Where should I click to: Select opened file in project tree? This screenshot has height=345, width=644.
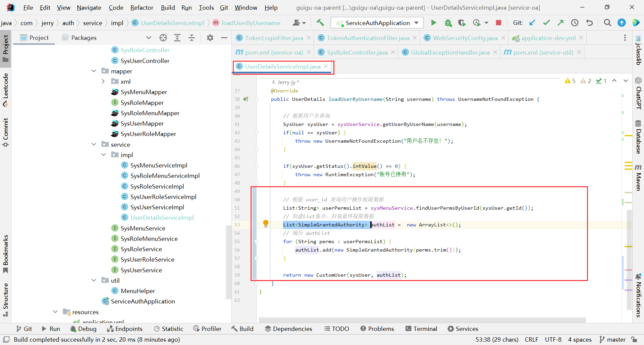coord(163,38)
